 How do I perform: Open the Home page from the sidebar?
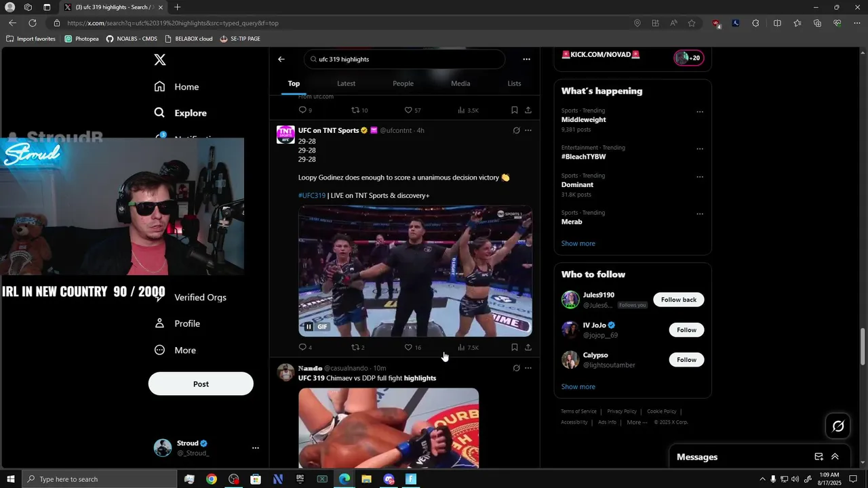(x=176, y=87)
